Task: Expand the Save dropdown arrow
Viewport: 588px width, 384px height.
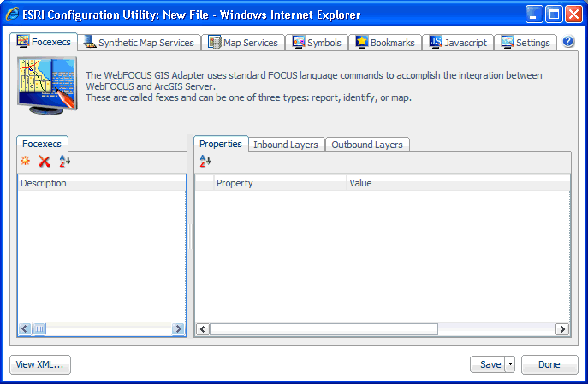Action: point(510,364)
